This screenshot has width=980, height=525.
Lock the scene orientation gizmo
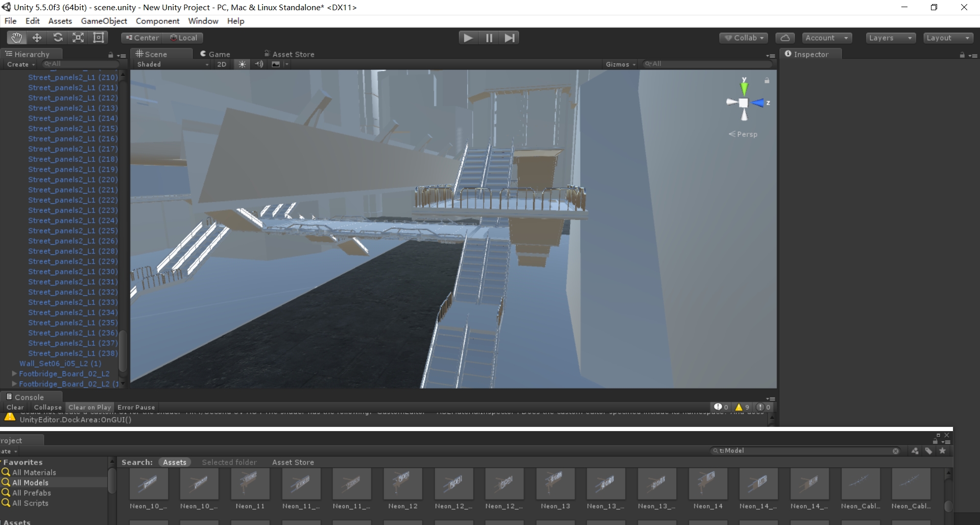click(767, 80)
